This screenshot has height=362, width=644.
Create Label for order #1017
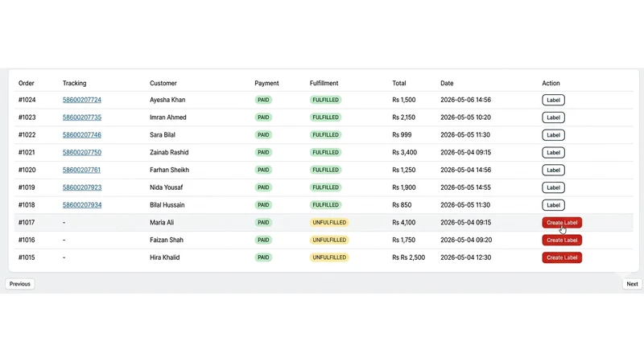point(562,223)
